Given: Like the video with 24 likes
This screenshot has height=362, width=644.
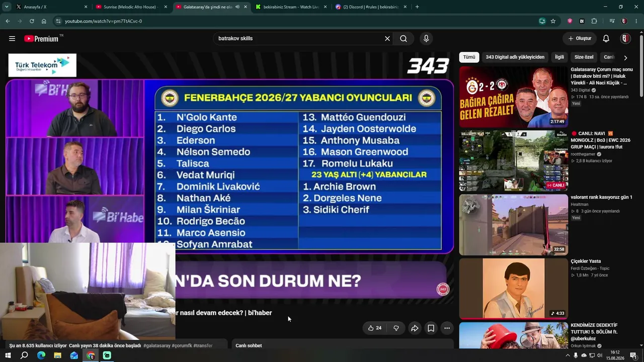Looking at the screenshot, I should point(374,328).
